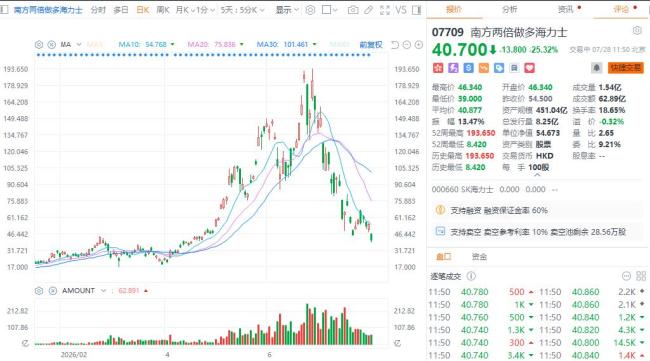
Task: Open the 南方两倍做多海力士 chart title link
Action: 48,10
